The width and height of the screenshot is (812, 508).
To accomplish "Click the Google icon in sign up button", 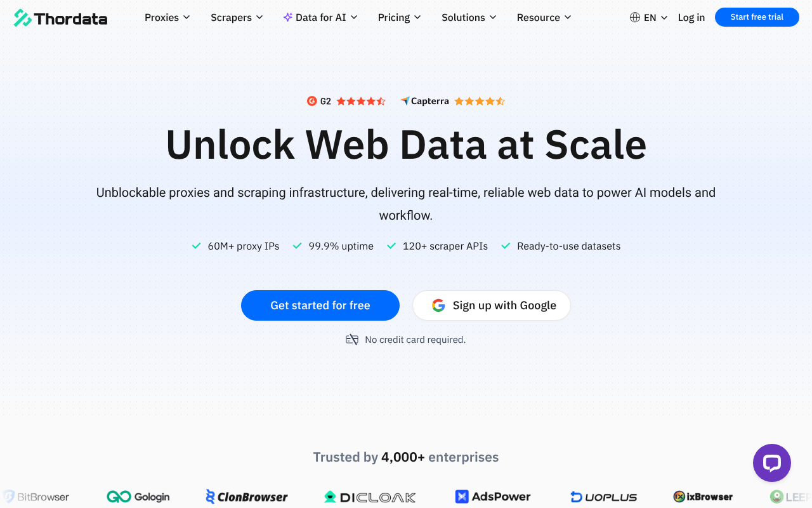I will click(x=438, y=305).
